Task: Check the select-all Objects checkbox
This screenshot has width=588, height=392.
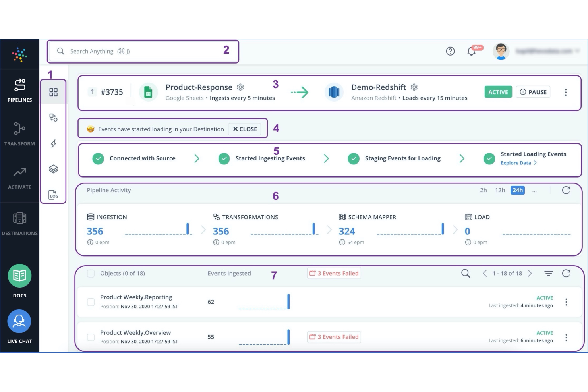Action: [91, 273]
